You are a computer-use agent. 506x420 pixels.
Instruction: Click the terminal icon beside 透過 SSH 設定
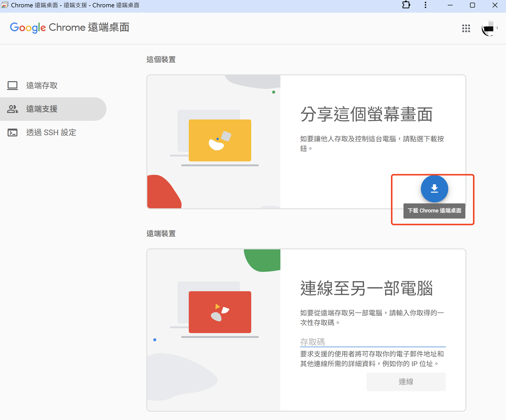[x=12, y=133]
